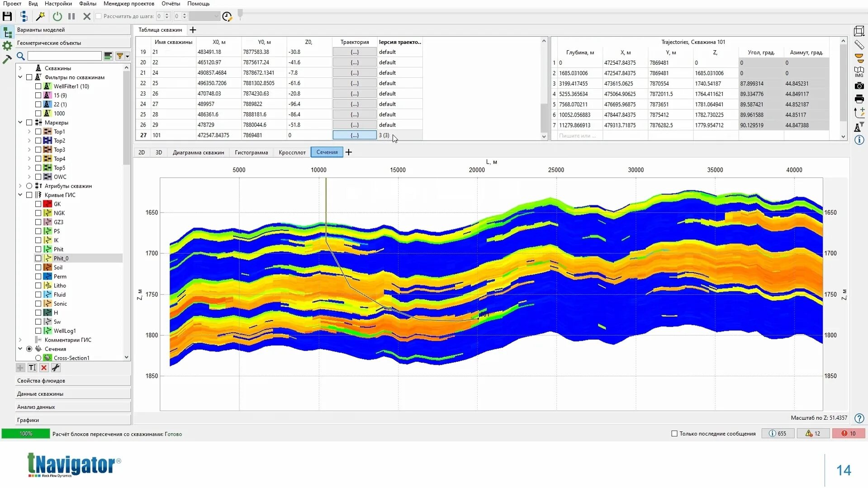This screenshot has height=488, width=868.
Task: Click the add trajectory icon on right toolbar
Action: (859, 113)
